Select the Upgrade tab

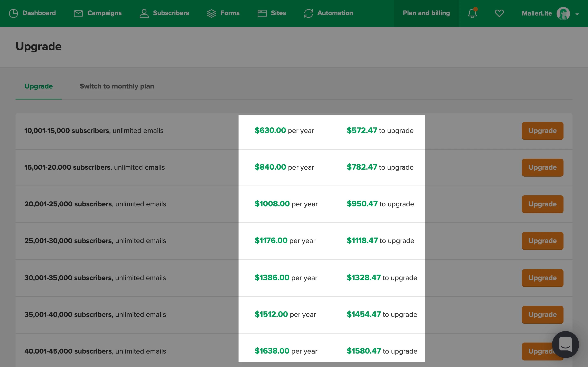[x=39, y=86]
